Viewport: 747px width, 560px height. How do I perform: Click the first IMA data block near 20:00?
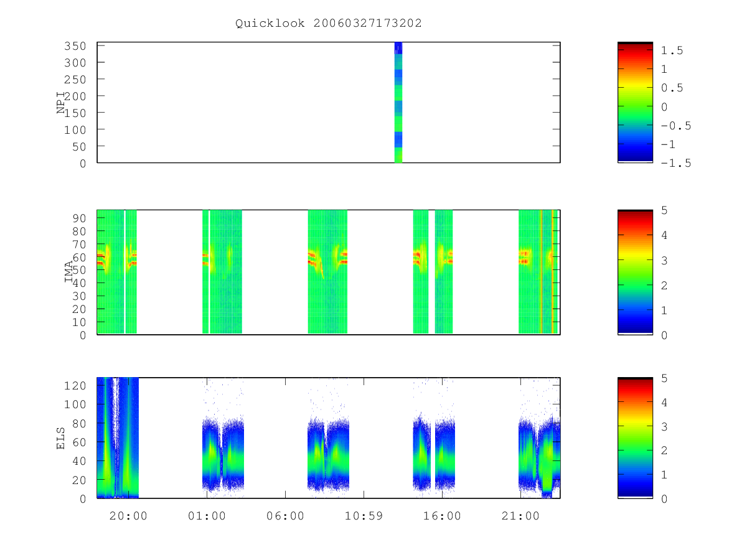[x=116, y=272]
